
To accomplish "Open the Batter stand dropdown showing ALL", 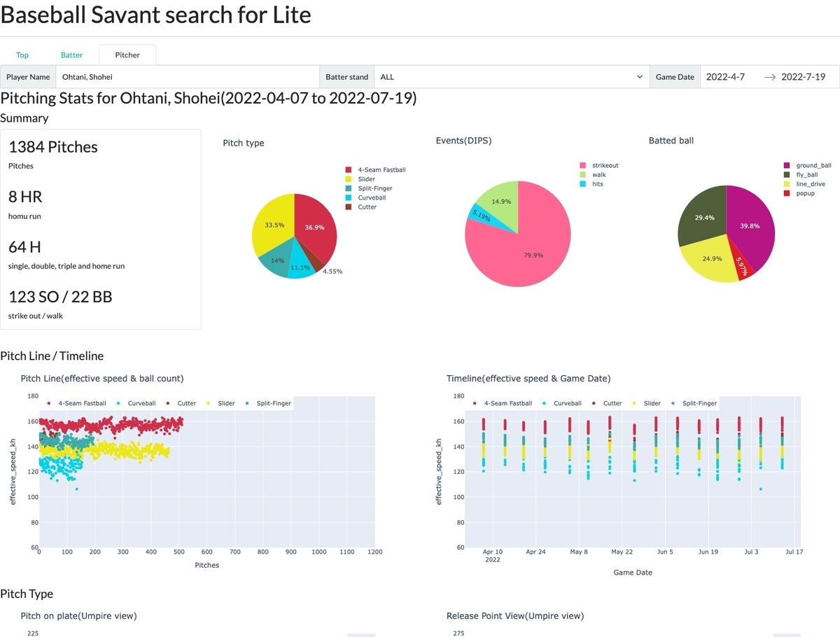I will coord(512,77).
